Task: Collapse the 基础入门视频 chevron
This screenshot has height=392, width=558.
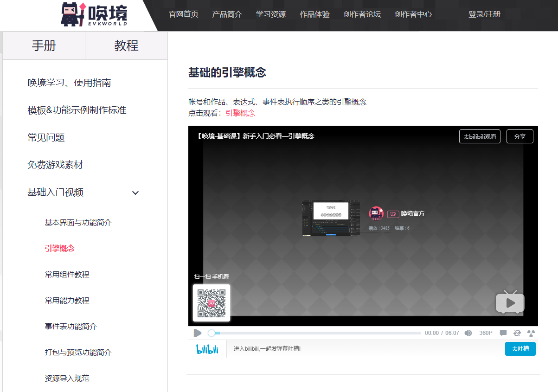Action: (135, 193)
